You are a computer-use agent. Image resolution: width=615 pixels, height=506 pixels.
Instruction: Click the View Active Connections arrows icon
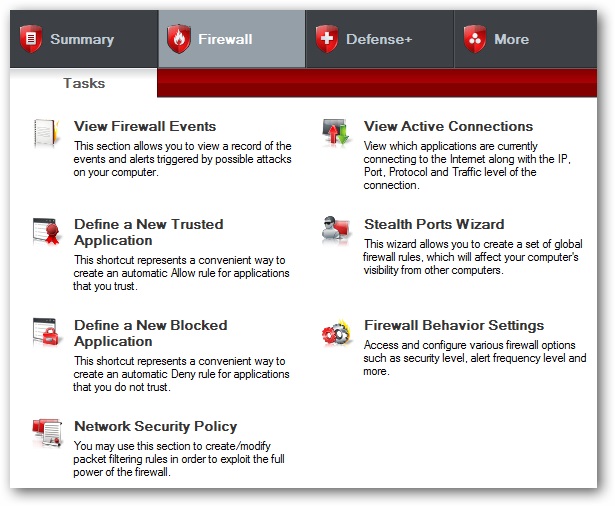[x=335, y=132]
